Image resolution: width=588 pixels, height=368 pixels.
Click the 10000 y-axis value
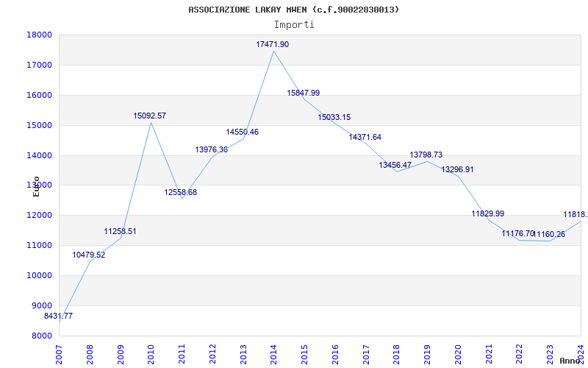click(x=39, y=275)
